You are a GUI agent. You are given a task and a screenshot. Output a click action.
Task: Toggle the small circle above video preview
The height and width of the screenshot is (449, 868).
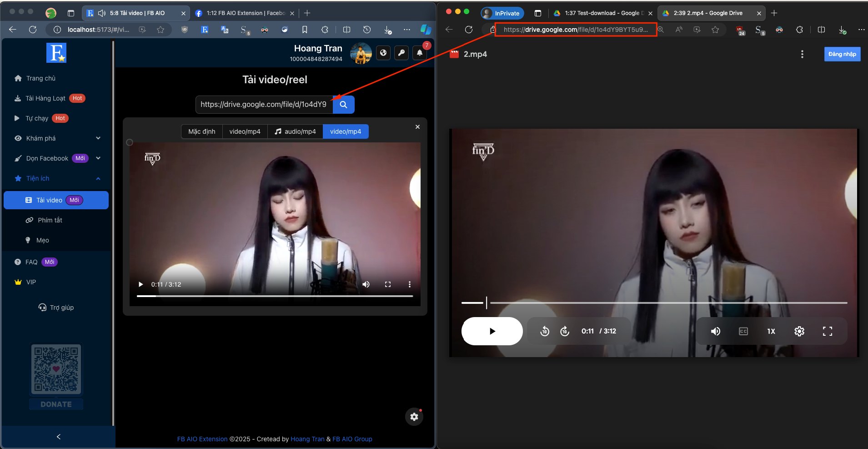[130, 142]
